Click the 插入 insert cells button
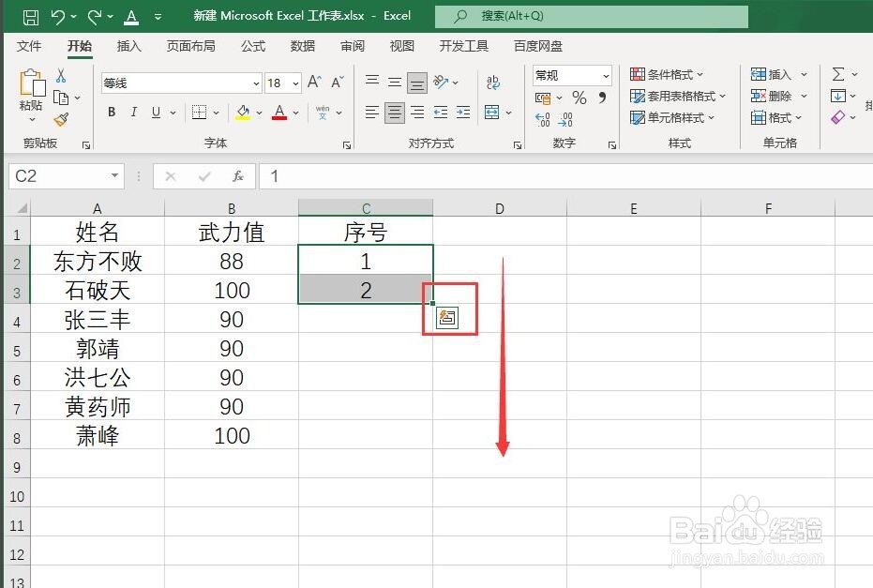Viewport: 873px width, 588px height. [772, 74]
